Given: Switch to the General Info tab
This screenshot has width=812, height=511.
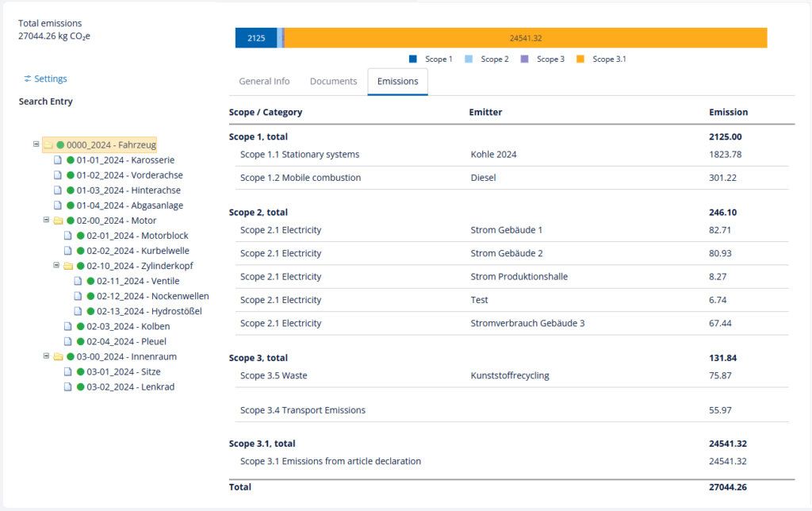Looking at the screenshot, I should [264, 82].
